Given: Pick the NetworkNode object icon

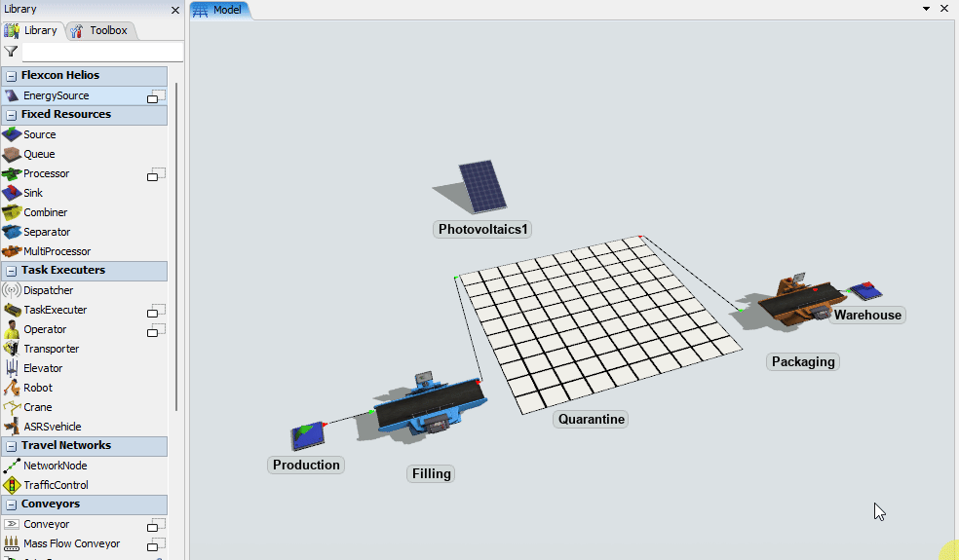Looking at the screenshot, I should [12, 466].
